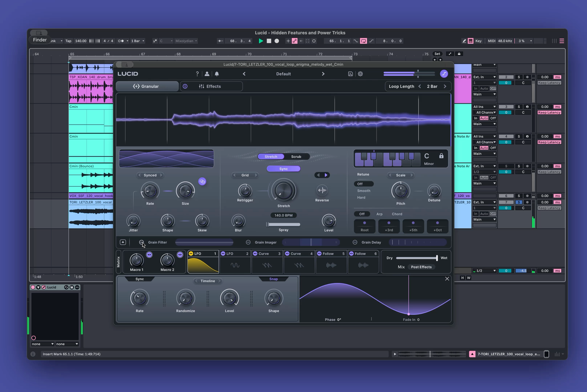Select the LFO 2 modulator tab
587x392 pixels.
235,254
